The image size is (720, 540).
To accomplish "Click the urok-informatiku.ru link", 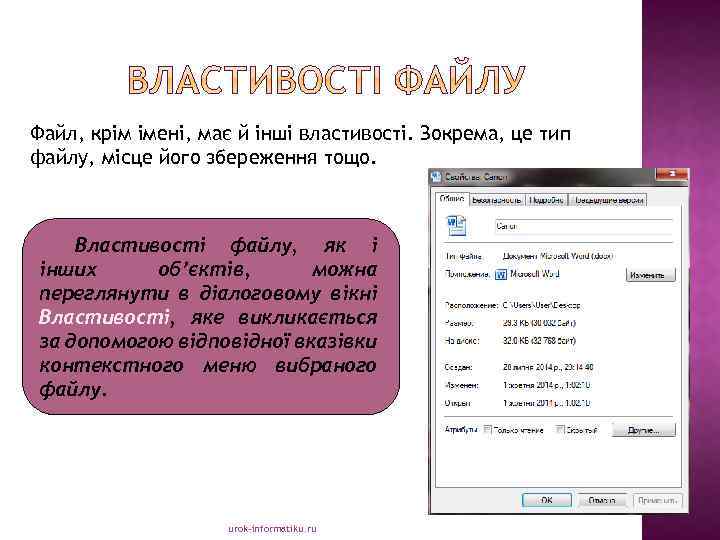I will click(272, 529).
